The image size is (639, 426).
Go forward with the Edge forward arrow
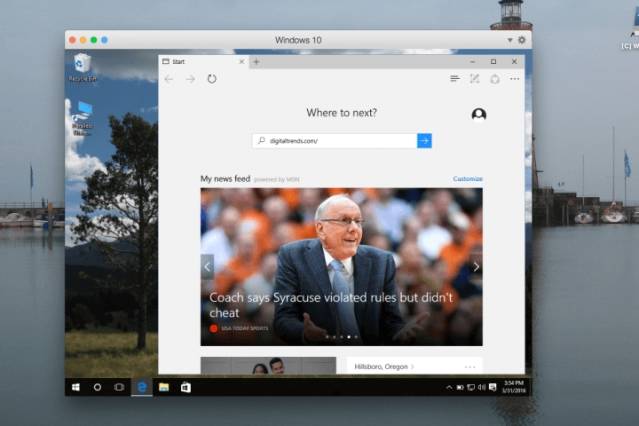click(190, 79)
